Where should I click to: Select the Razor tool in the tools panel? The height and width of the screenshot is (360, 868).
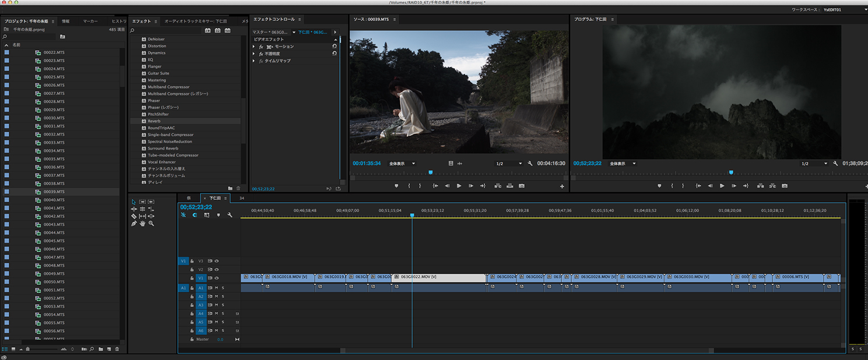(133, 216)
